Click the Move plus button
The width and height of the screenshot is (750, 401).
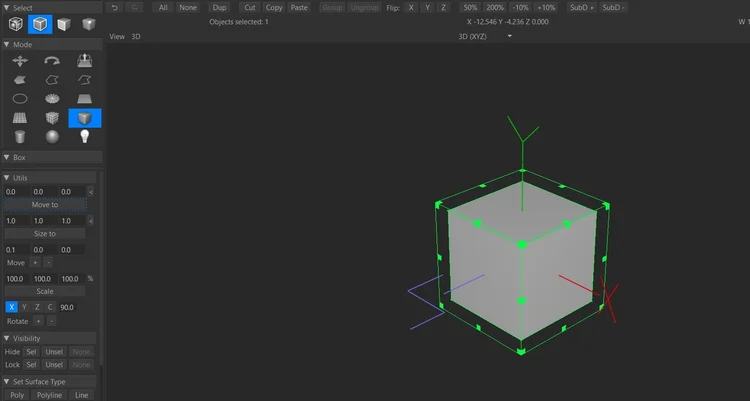[35, 263]
